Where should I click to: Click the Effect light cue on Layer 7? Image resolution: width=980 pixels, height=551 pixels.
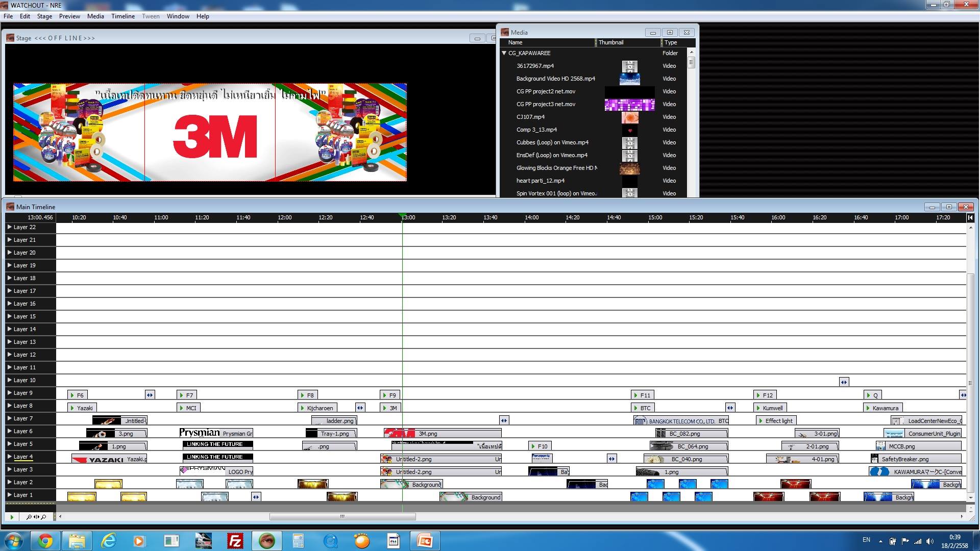[x=776, y=420]
